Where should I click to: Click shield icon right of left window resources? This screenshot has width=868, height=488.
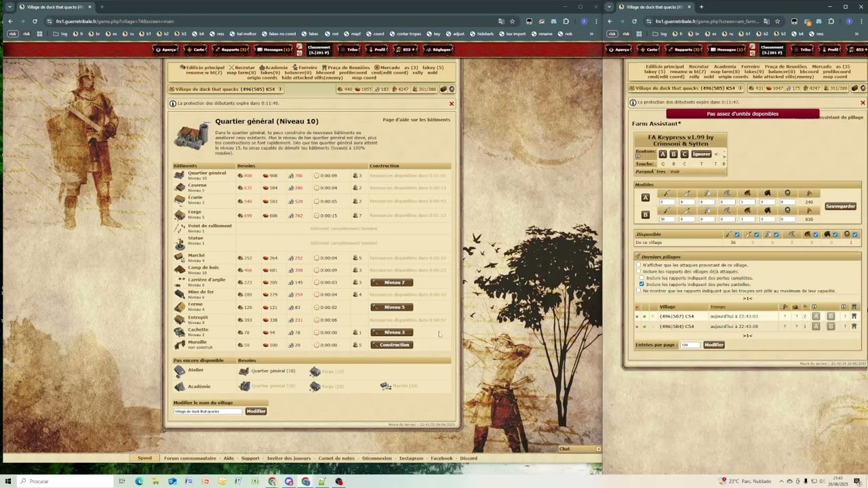pyautogui.click(x=452, y=89)
